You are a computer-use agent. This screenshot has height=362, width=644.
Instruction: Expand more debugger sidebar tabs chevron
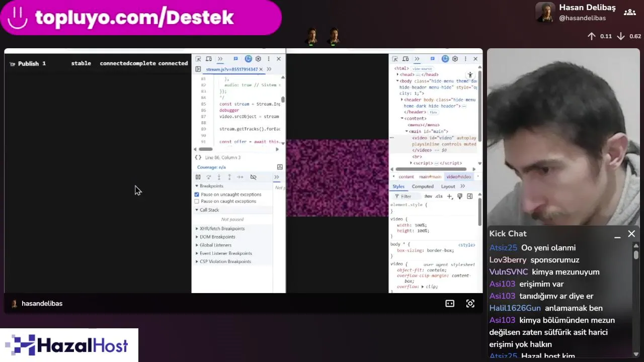click(x=276, y=177)
